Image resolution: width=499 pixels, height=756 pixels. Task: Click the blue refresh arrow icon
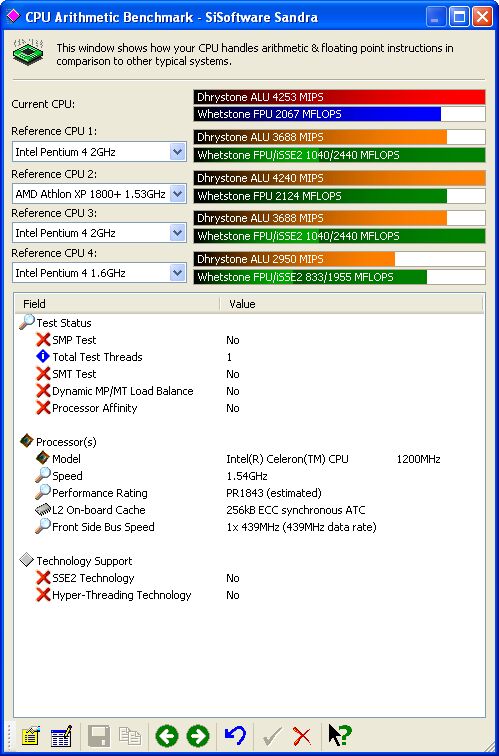(x=235, y=736)
